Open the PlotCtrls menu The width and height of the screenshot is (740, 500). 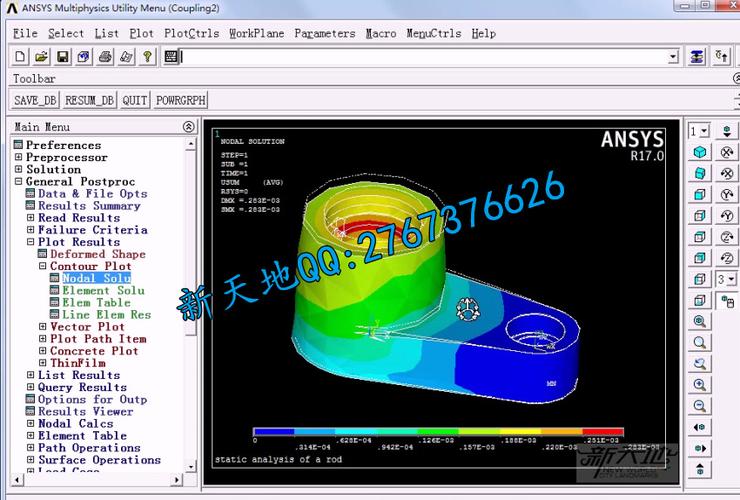[x=191, y=33]
